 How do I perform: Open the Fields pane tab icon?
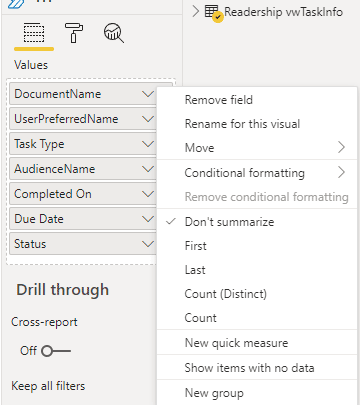pyautogui.click(x=34, y=33)
